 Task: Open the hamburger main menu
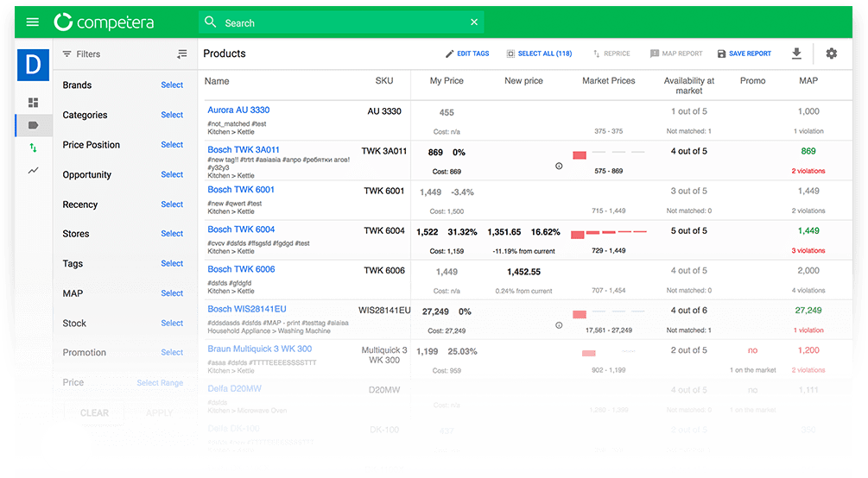(33, 22)
